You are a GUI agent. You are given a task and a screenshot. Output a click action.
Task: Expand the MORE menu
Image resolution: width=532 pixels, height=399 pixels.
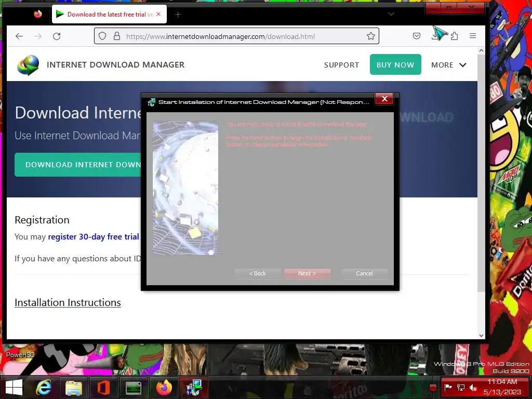[x=448, y=65]
